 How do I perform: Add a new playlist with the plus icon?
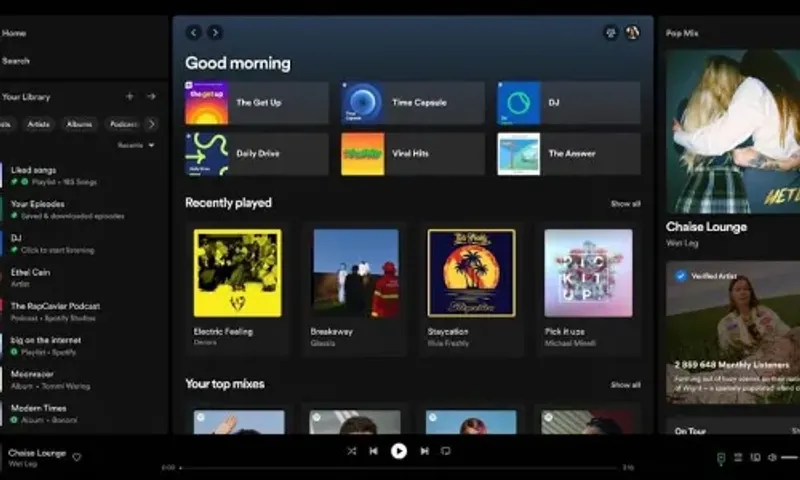click(x=130, y=96)
